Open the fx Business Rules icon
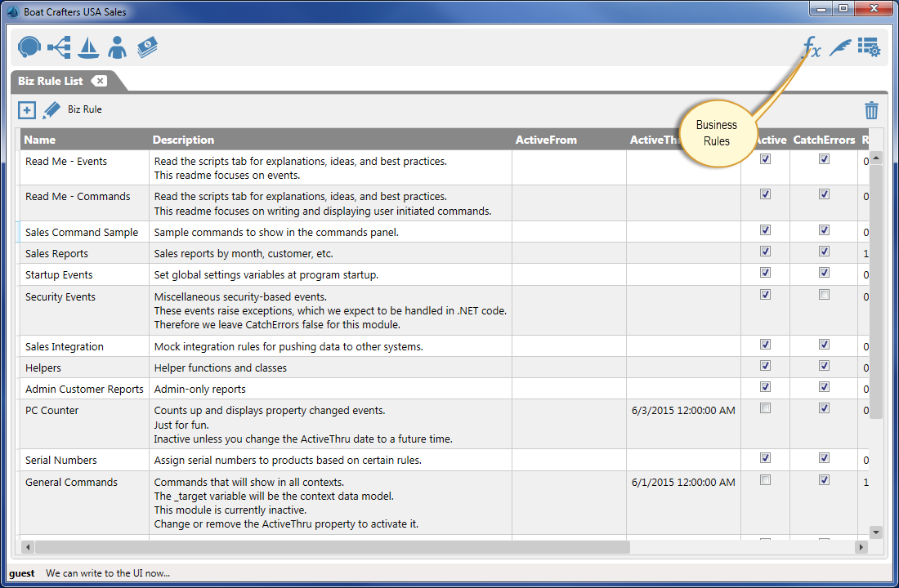899x588 pixels. pos(812,47)
